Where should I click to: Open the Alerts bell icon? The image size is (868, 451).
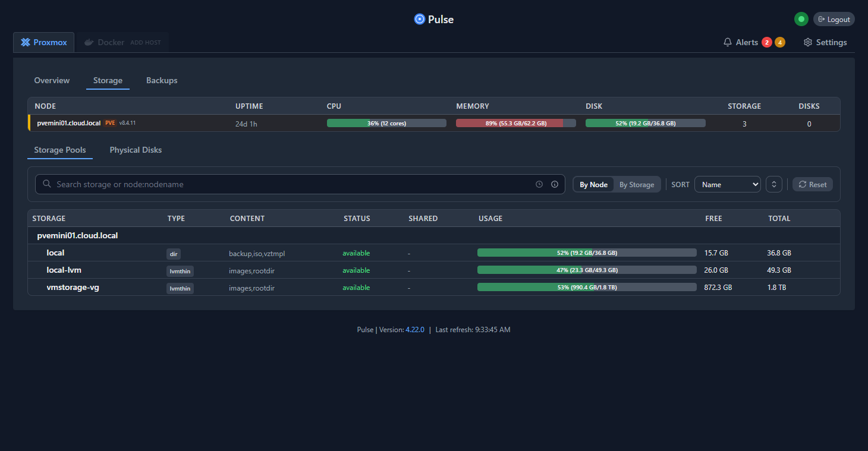[x=728, y=42]
